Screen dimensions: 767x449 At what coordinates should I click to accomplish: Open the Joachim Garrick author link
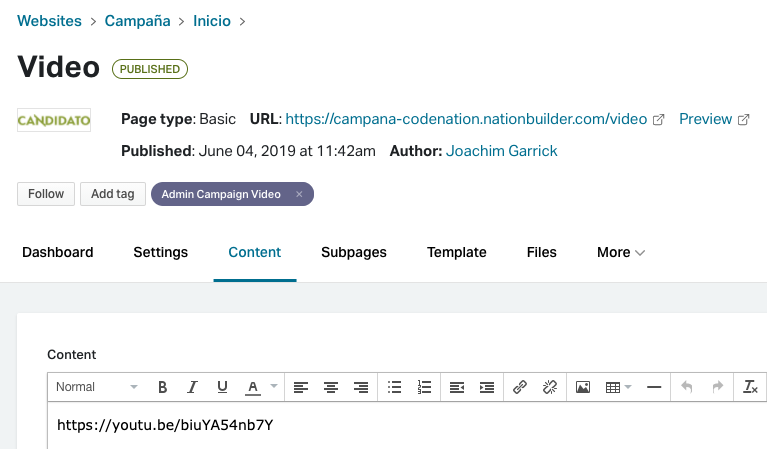(x=501, y=151)
